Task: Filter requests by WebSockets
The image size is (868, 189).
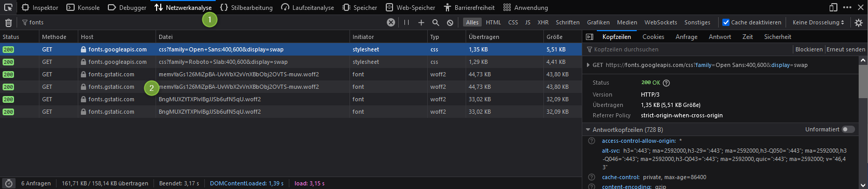Action: tap(661, 22)
